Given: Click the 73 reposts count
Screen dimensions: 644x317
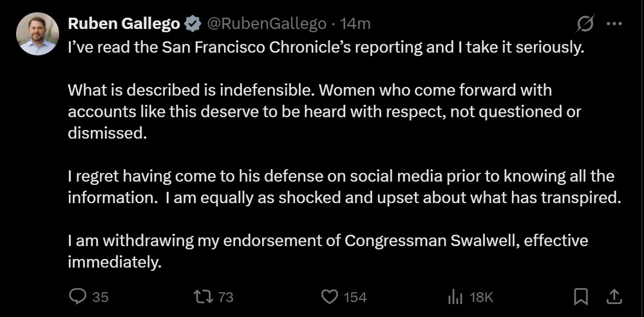Looking at the screenshot, I should pos(225,297).
